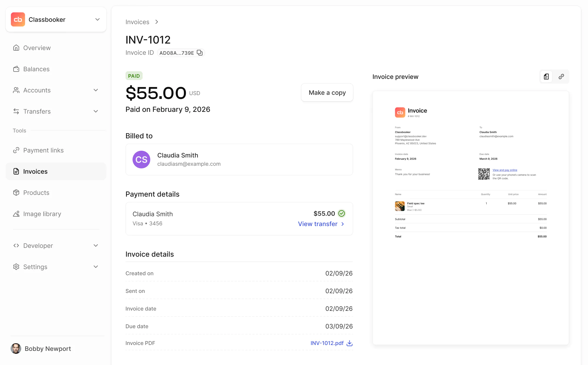Open the Image library
Viewport: 588px width, 365px height.
(x=42, y=214)
